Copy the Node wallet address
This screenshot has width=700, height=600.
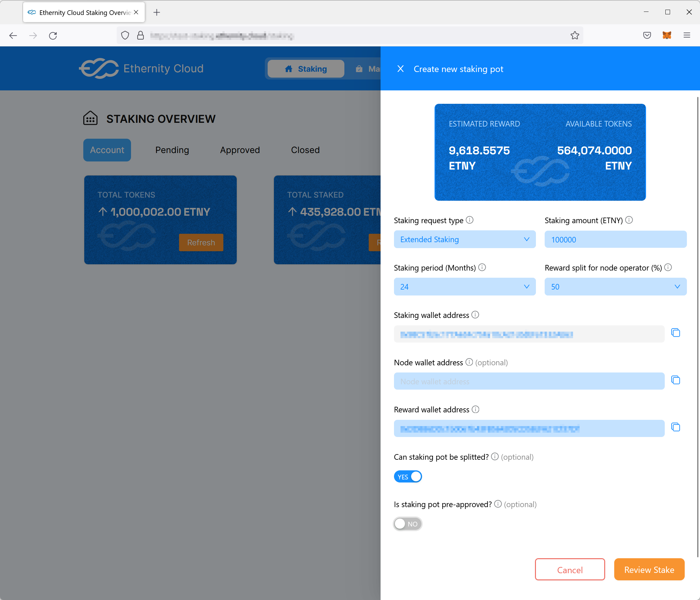click(x=676, y=380)
